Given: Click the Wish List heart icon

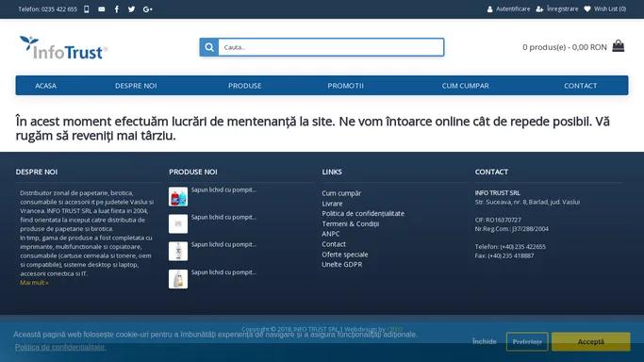Looking at the screenshot, I should 587,8.
